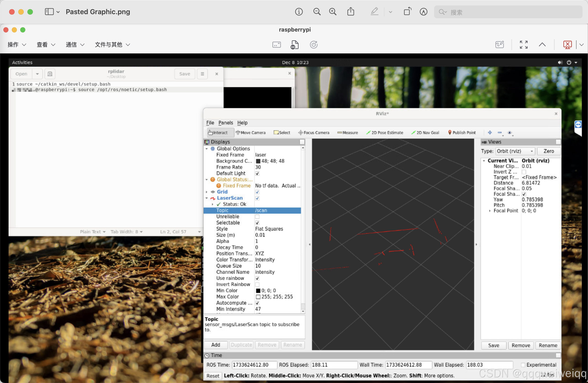The image size is (588, 383).
Task: Open the Panels menu in RViz
Action: 225,123
